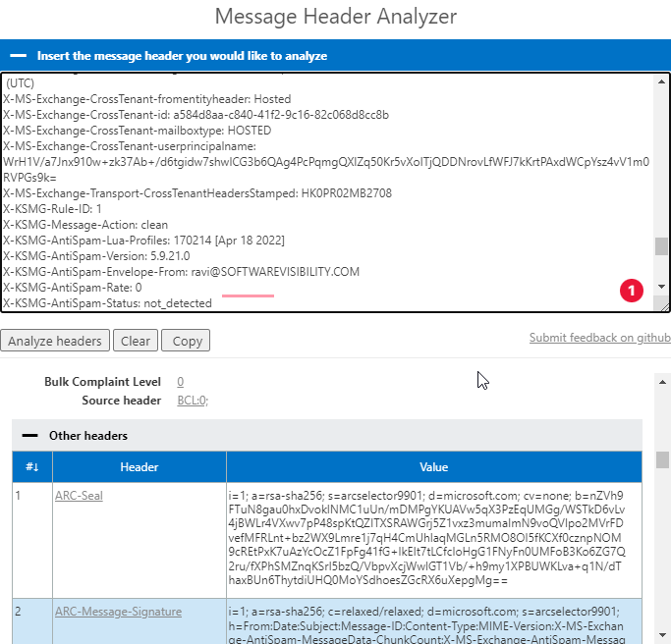This screenshot has width=671, height=644.
Task: Click the Analyze headers button
Action: (x=54, y=341)
